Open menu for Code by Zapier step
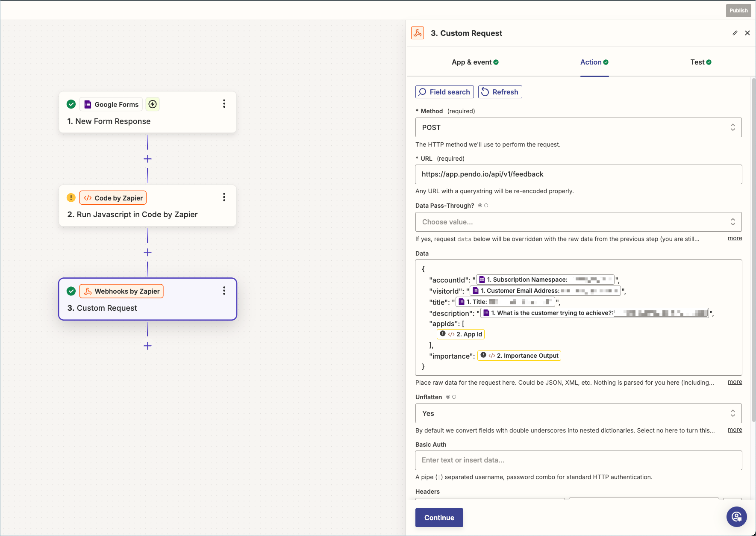Image resolution: width=756 pixels, height=536 pixels. click(224, 197)
